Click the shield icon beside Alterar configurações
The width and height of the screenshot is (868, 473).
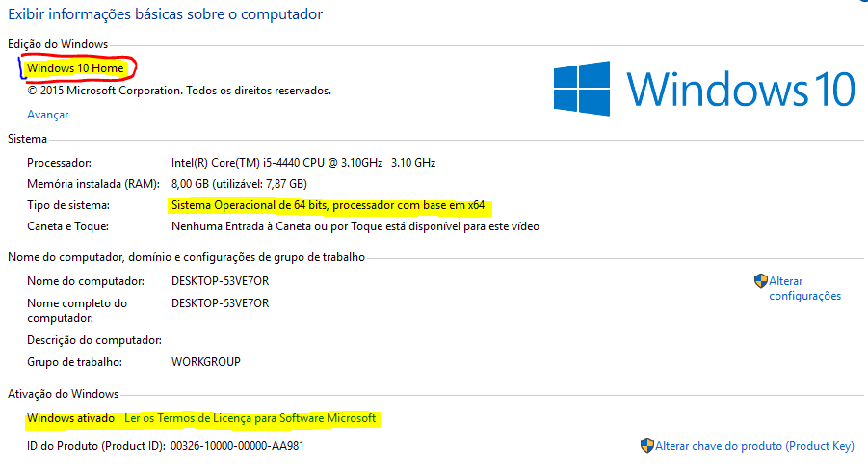point(761,280)
